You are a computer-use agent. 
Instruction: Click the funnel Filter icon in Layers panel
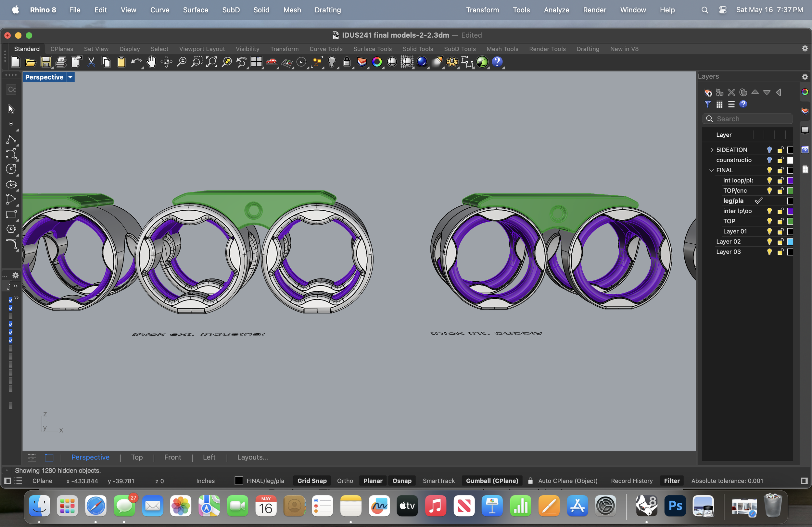[x=708, y=104]
